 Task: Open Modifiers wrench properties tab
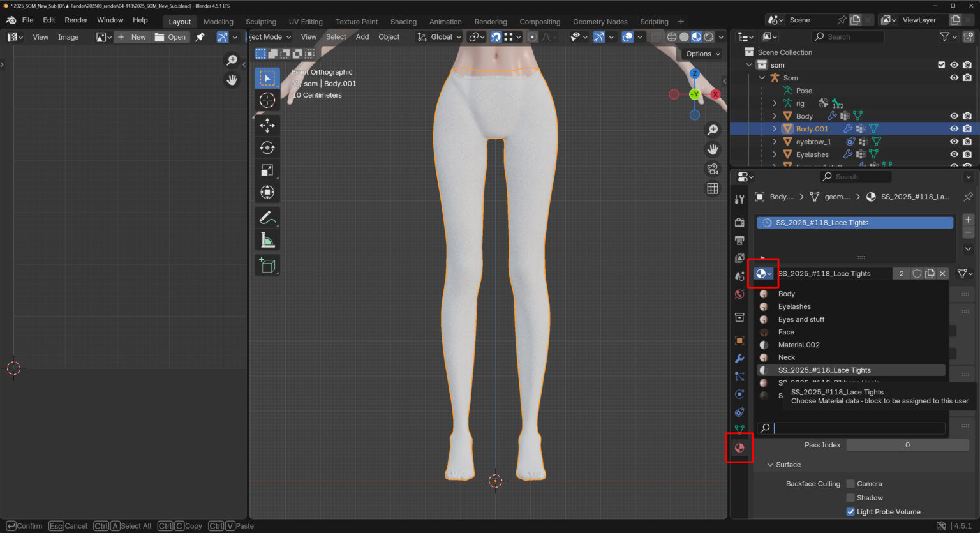pyautogui.click(x=739, y=359)
